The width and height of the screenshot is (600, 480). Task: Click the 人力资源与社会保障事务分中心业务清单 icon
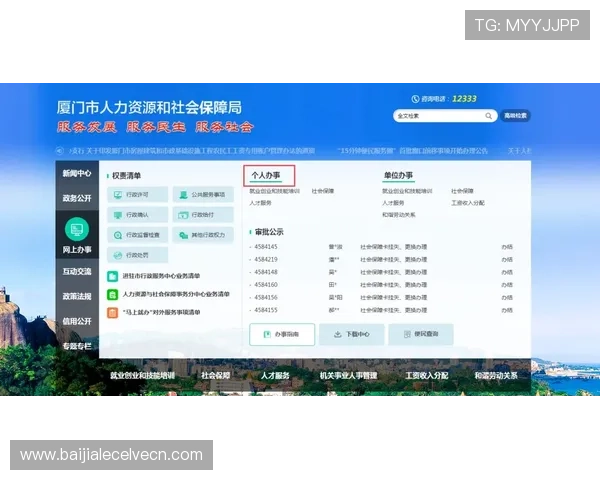(x=112, y=294)
